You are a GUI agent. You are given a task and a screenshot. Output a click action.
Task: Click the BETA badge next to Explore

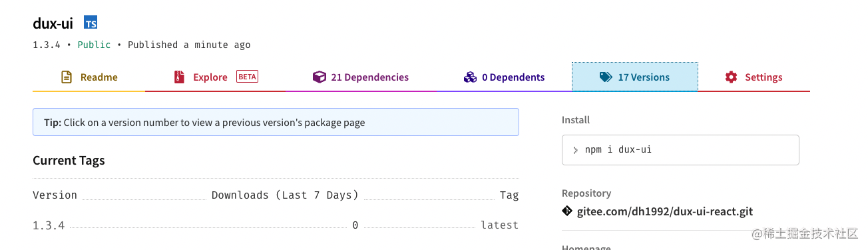(247, 77)
